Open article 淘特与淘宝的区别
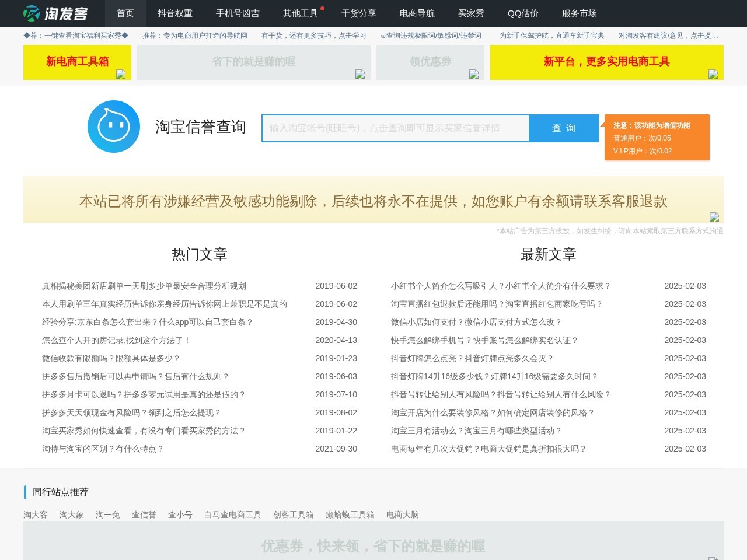The width and height of the screenshot is (747, 560). tap(103, 449)
